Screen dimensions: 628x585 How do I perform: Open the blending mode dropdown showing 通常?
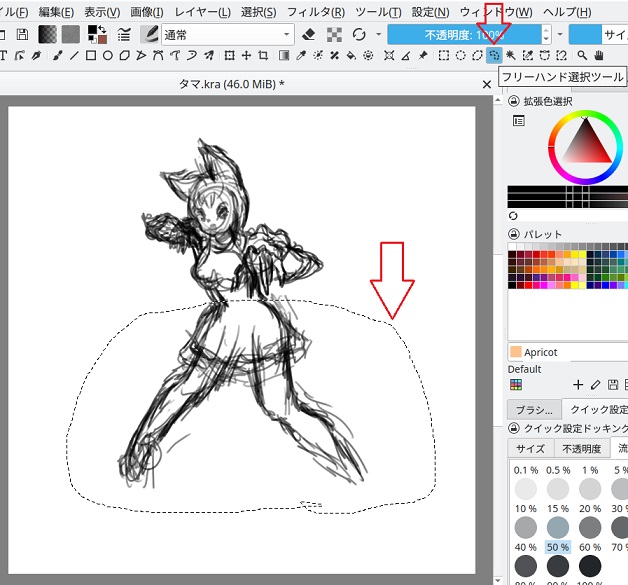[226, 34]
